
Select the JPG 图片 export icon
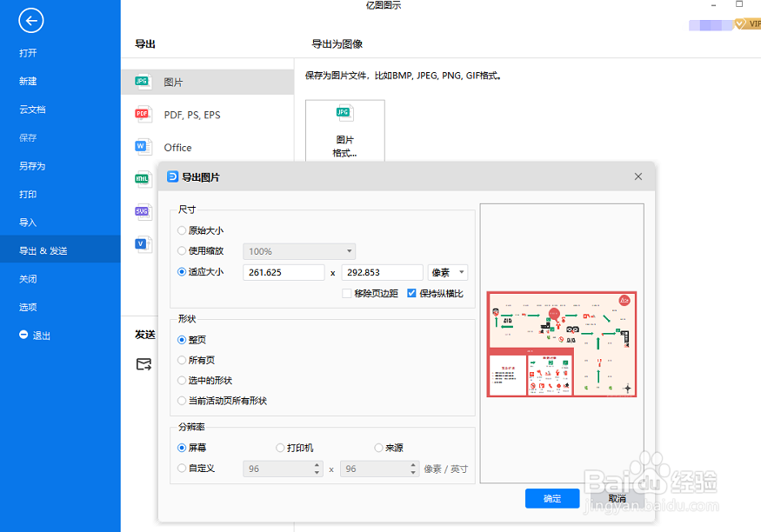click(144, 82)
